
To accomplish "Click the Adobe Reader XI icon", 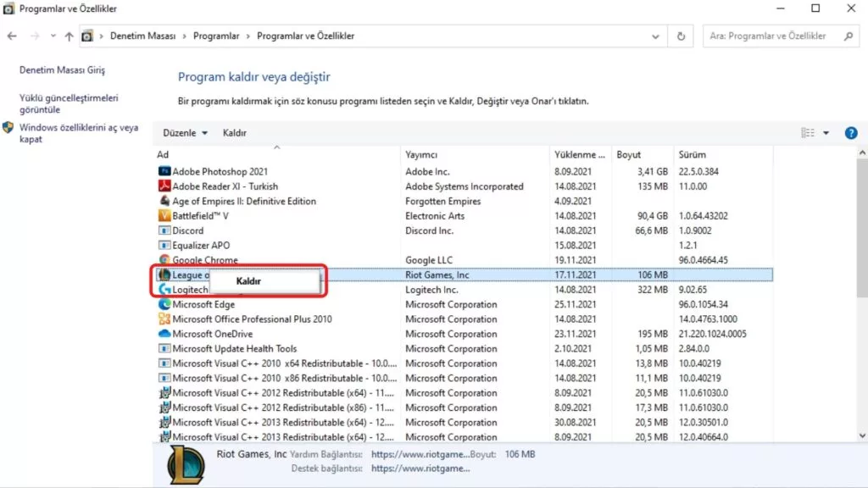I will point(164,186).
